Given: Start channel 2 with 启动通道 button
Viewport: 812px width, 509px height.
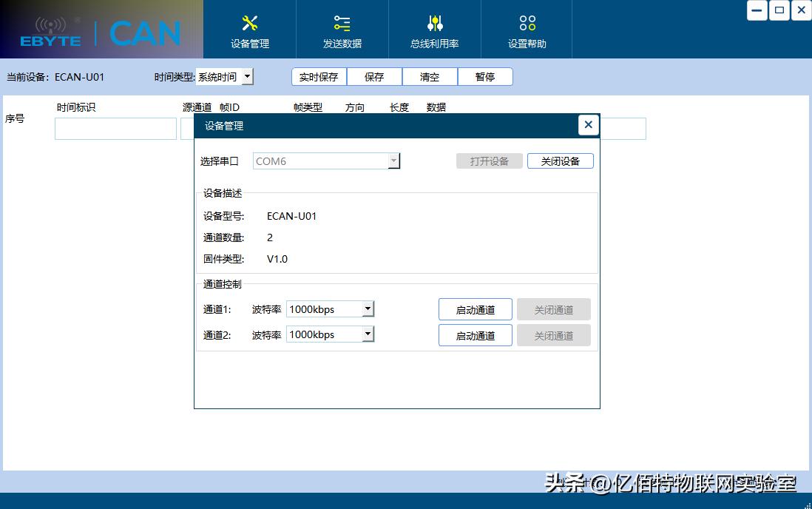Looking at the screenshot, I should click(x=475, y=334).
